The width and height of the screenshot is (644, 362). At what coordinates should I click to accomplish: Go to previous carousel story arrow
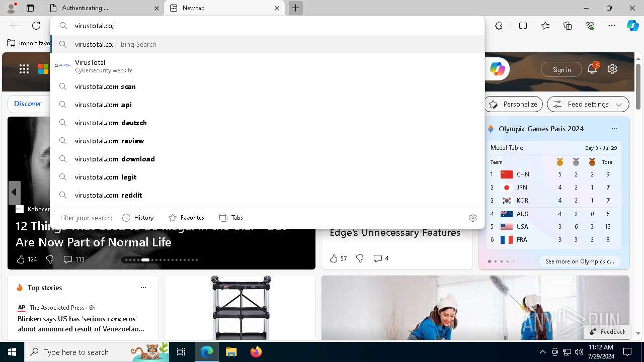[14, 192]
